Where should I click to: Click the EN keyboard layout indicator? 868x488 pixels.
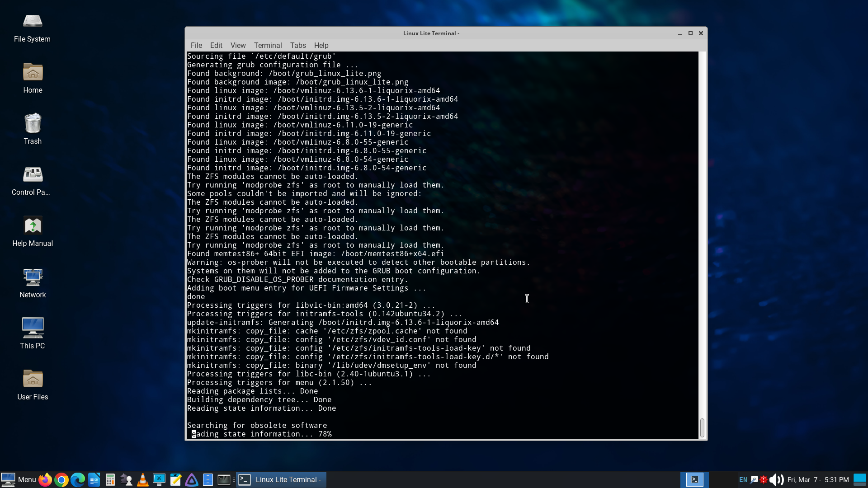[x=743, y=480]
